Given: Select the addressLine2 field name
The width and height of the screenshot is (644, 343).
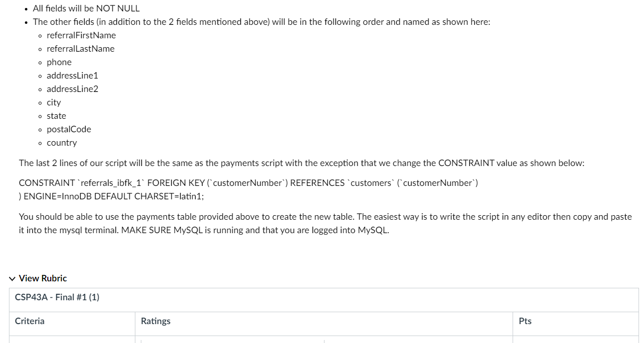Looking at the screenshot, I should [x=72, y=89].
